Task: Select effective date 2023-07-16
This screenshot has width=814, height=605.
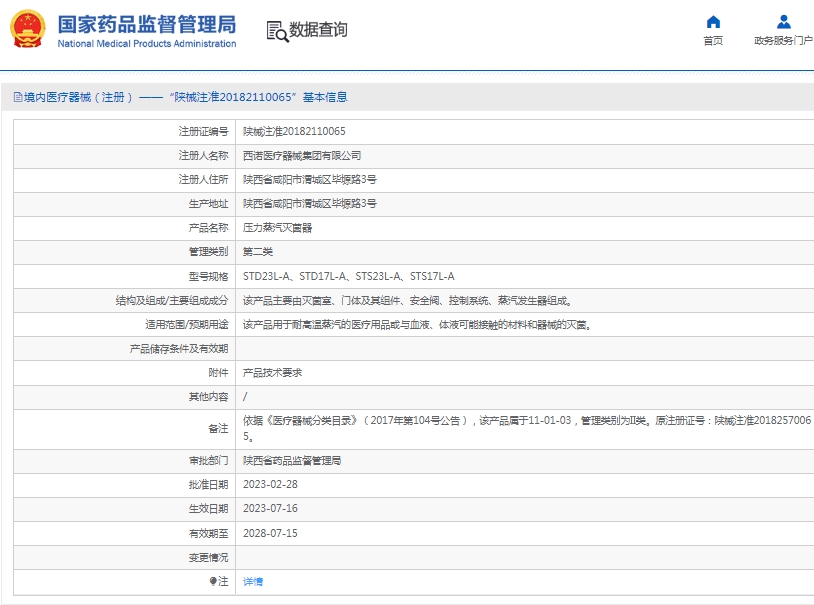Action: 270,508
